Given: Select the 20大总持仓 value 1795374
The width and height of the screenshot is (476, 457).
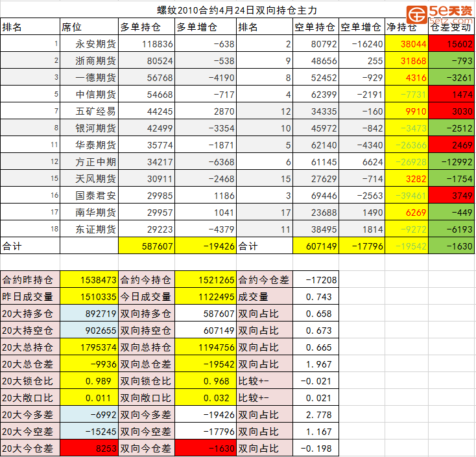Looking at the screenshot, I should [89, 347].
